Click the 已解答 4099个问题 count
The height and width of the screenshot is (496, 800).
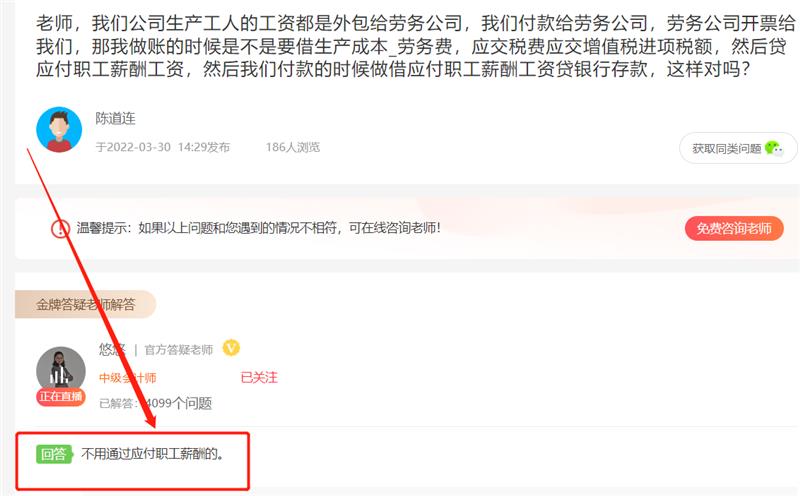[155, 403]
